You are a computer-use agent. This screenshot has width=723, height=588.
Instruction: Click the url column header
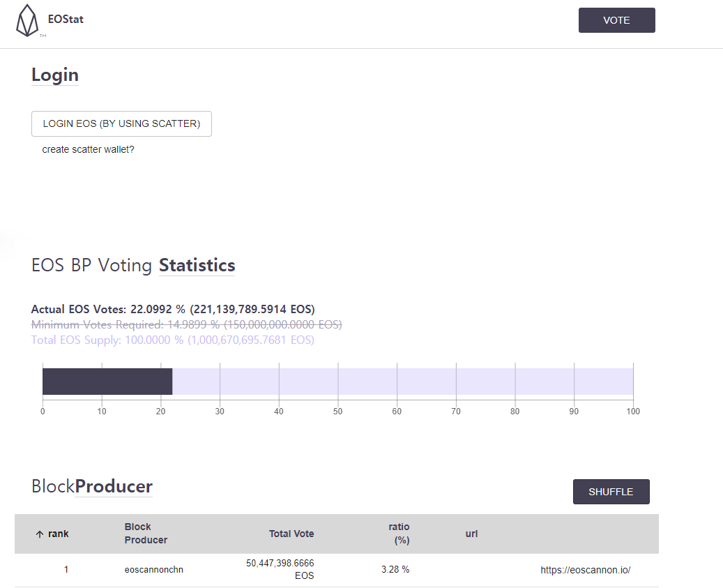(x=471, y=534)
